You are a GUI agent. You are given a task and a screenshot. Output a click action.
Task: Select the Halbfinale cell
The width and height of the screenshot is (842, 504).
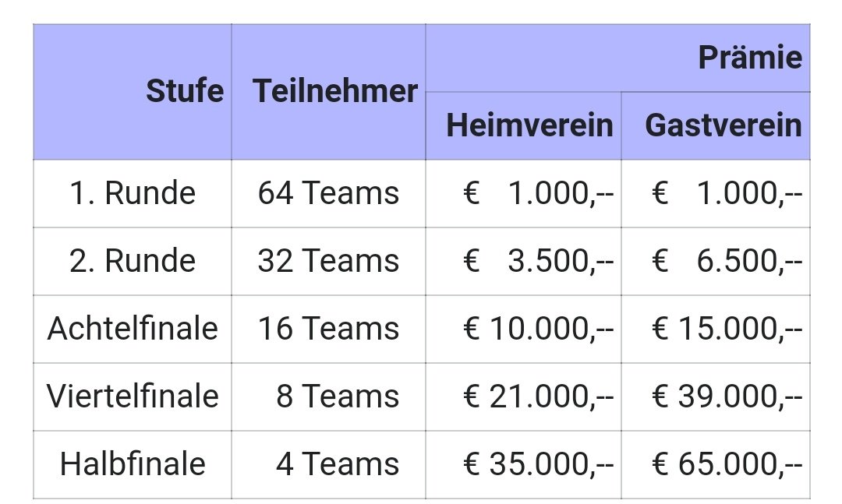(132, 464)
